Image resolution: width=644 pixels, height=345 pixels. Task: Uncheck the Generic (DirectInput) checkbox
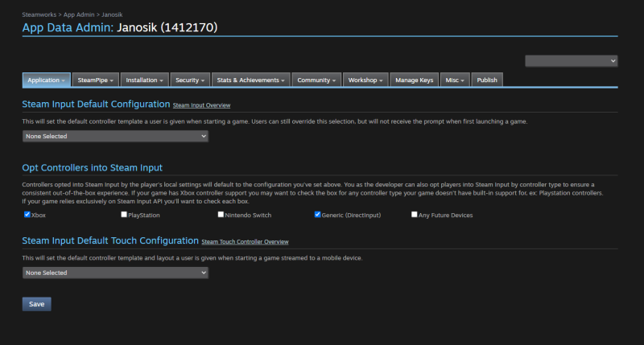[x=317, y=215]
